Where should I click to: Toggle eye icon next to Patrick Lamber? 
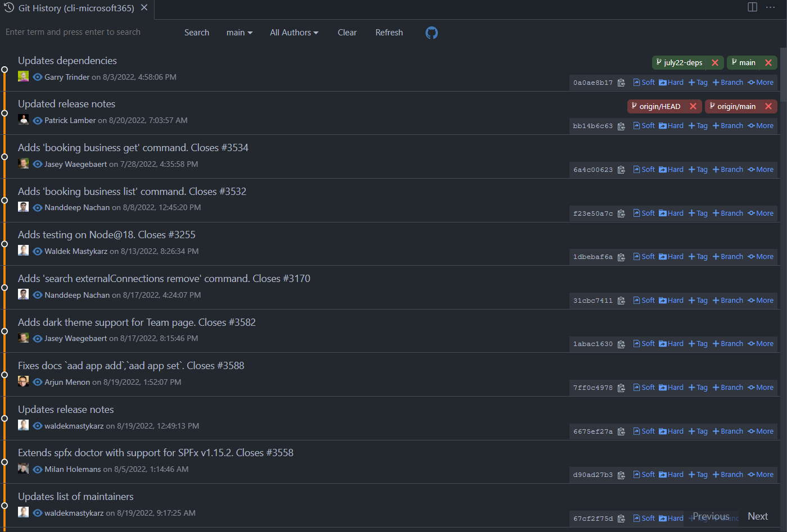pos(38,121)
